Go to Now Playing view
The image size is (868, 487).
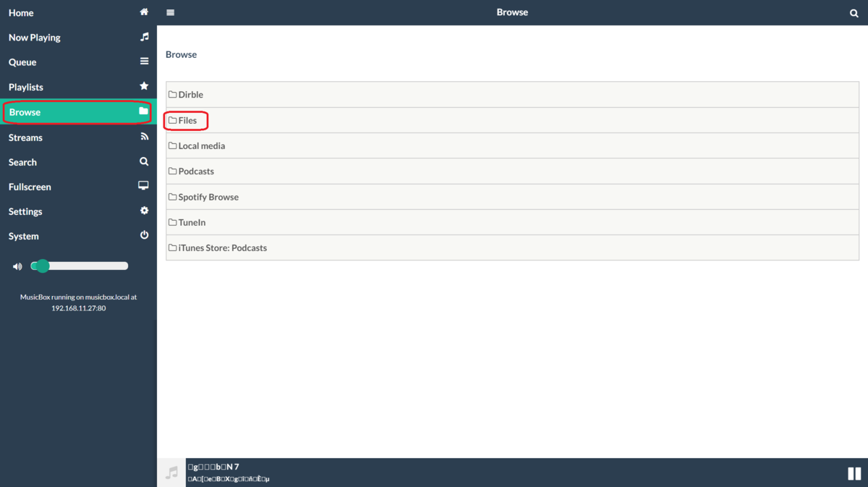pyautogui.click(x=78, y=37)
